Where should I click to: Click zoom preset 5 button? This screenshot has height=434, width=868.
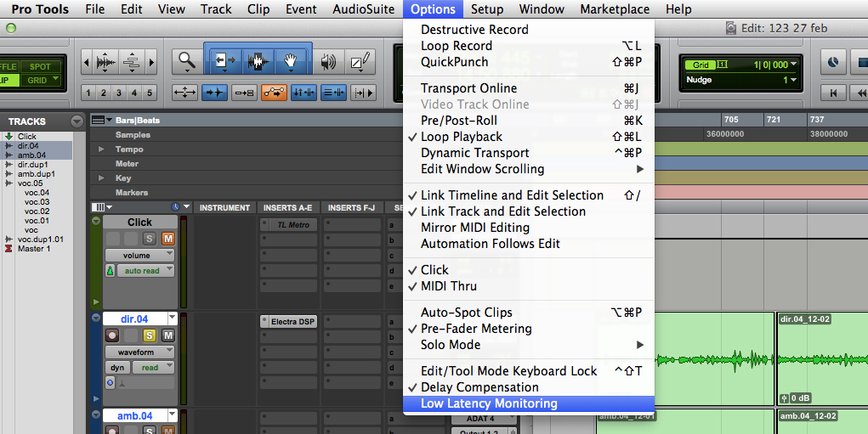(x=149, y=93)
